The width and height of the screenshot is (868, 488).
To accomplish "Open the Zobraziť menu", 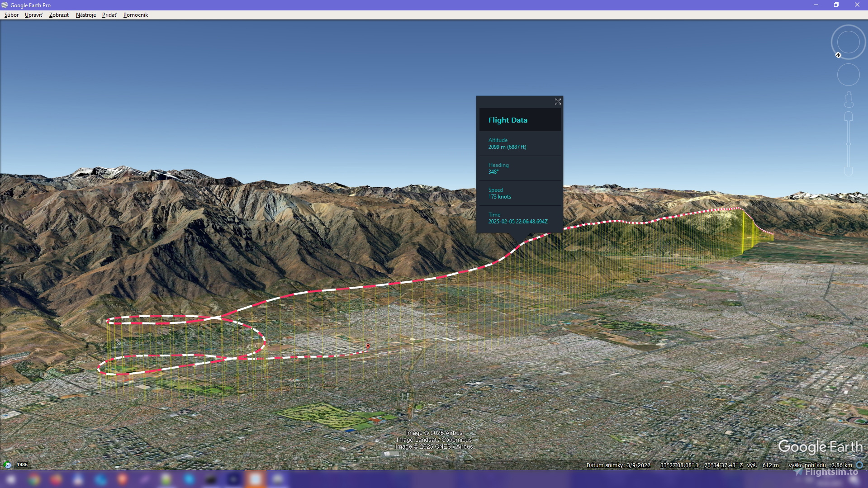I will [58, 15].
